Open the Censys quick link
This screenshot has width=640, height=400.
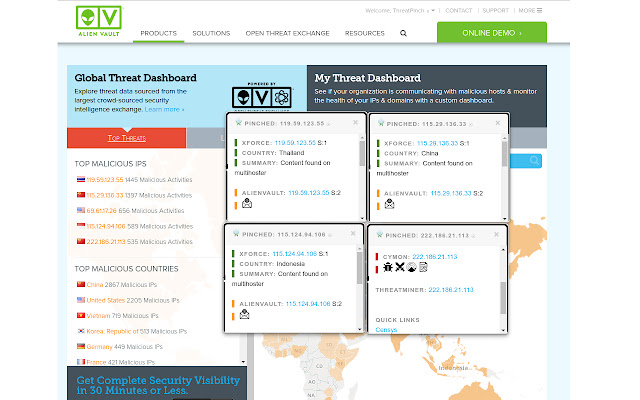pyautogui.click(x=386, y=330)
